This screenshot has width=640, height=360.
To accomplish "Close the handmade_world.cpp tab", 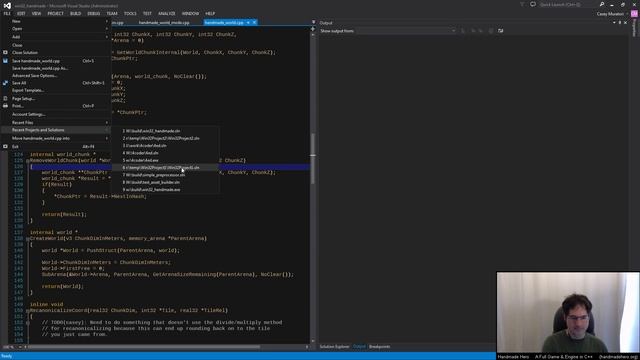I will pyautogui.click(x=254, y=22).
